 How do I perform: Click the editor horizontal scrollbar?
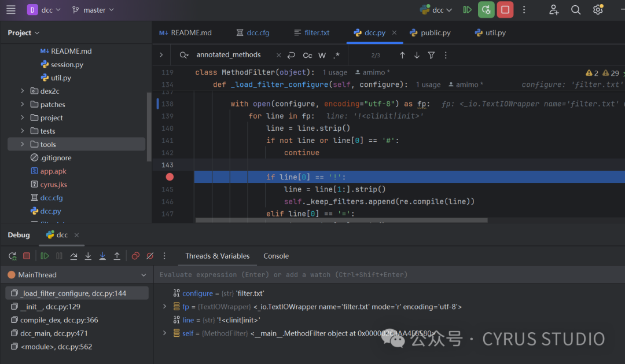coord(341,220)
